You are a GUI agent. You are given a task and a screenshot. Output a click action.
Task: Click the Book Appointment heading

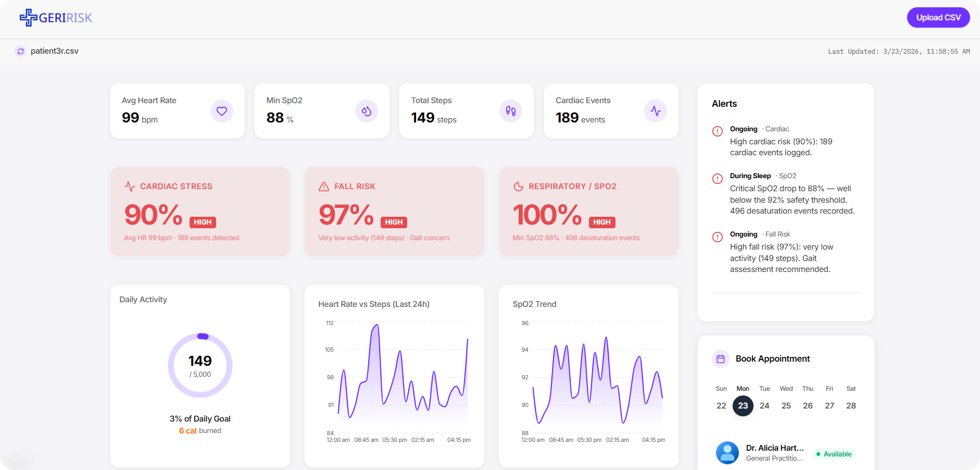pyautogui.click(x=773, y=358)
